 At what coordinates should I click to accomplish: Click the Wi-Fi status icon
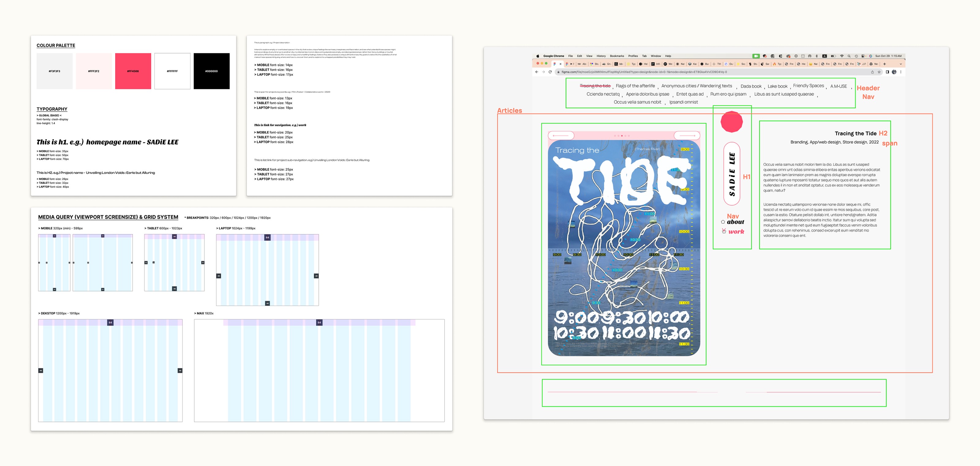[842, 56]
